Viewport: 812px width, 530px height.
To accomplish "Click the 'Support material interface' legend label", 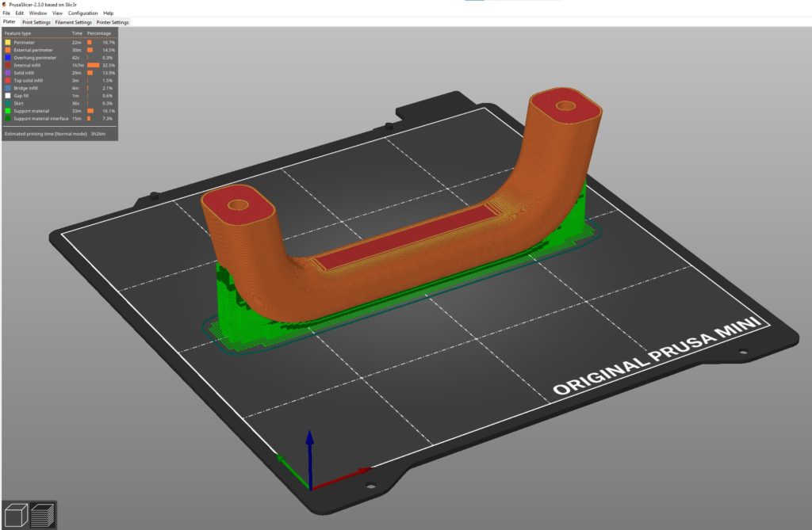I will (x=41, y=119).
